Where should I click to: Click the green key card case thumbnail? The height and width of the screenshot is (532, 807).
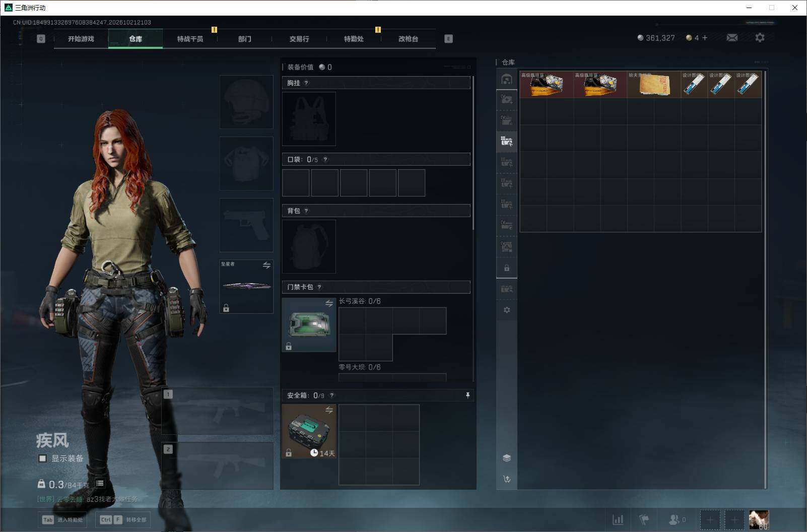pos(309,324)
